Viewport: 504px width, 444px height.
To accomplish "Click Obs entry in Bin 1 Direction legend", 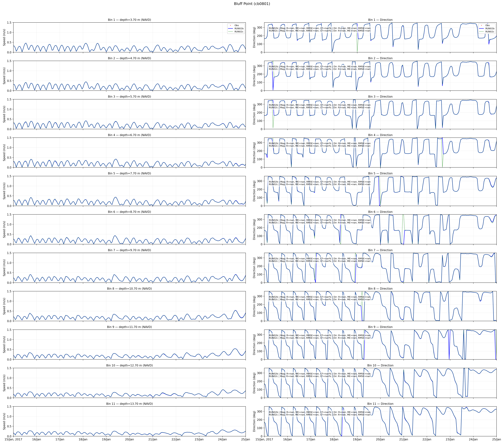I will tap(487, 25).
